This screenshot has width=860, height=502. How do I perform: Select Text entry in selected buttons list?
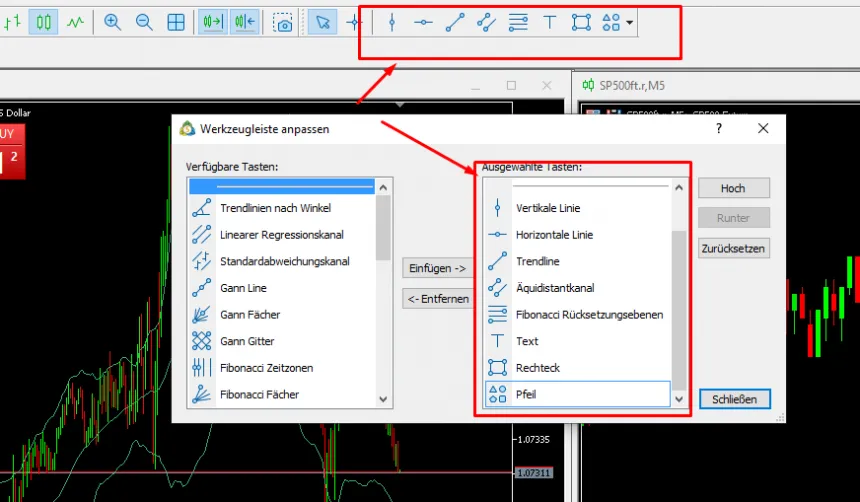click(x=578, y=341)
